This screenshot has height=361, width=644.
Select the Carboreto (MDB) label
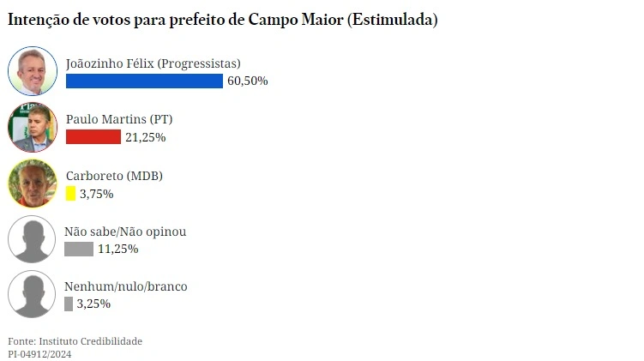pyautogui.click(x=114, y=176)
